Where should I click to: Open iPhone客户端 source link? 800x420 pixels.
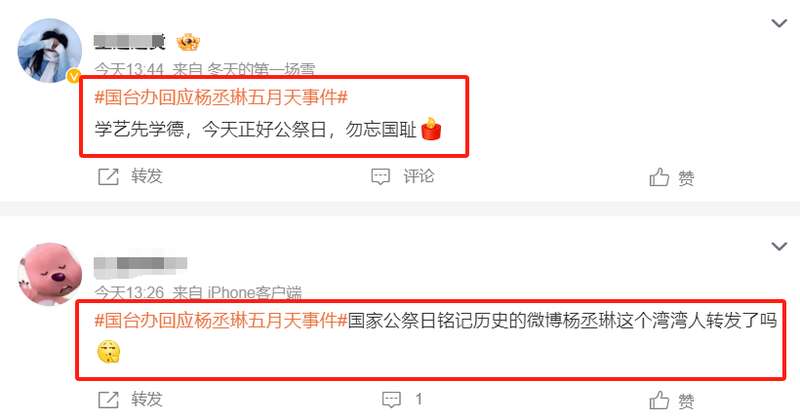pos(255,292)
